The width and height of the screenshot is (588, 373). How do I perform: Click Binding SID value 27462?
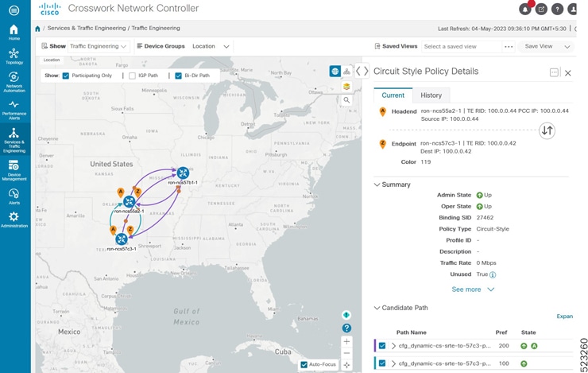click(485, 218)
